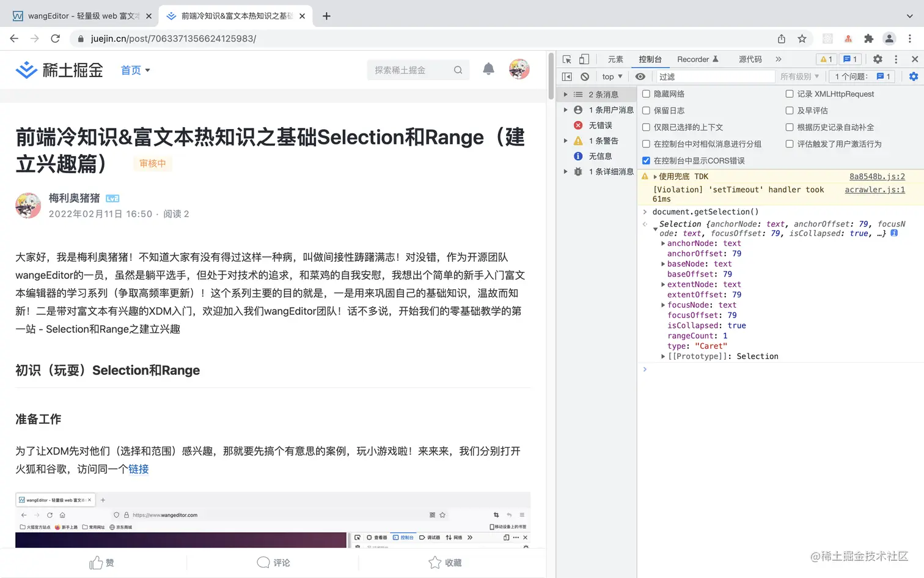Expand focusNode property in console
Image resolution: width=924 pixels, height=578 pixels.
point(663,305)
